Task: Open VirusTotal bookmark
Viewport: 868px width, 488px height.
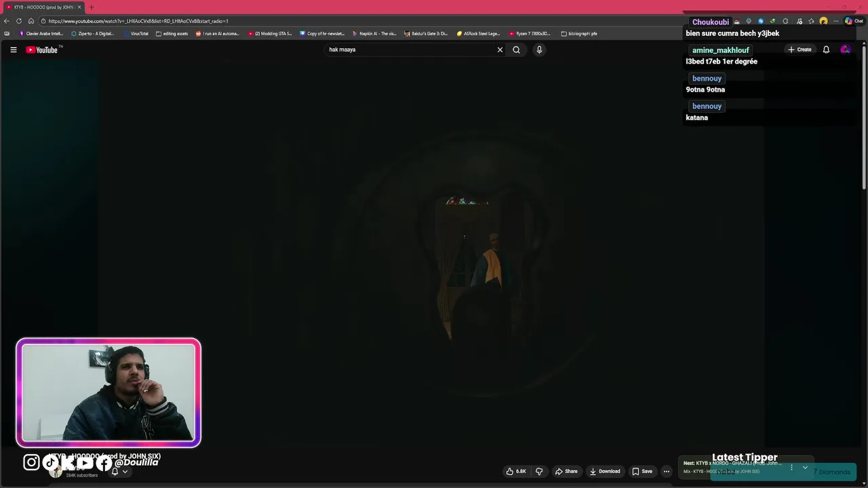Action: [136, 33]
